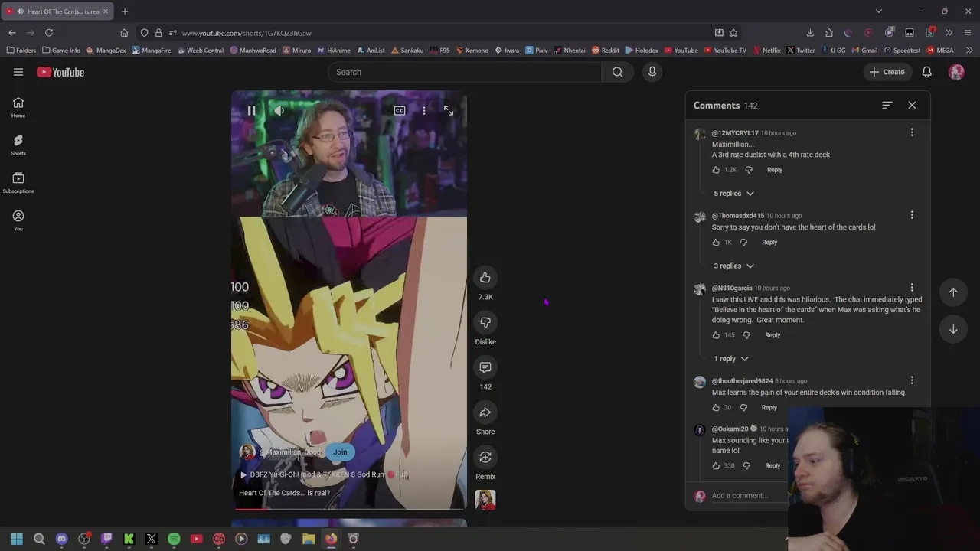Open the Maximilian_Dood channel link
The width and height of the screenshot is (980, 551).
[290, 452]
